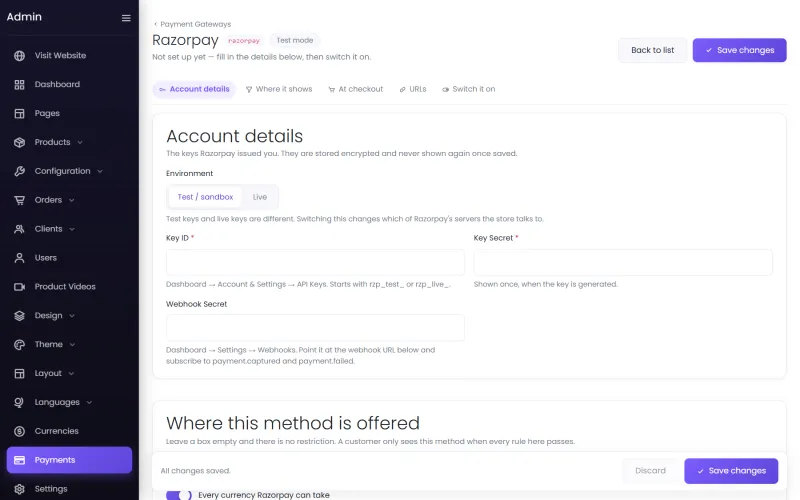
Task: Click the Key Secret input field
Action: point(622,263)
